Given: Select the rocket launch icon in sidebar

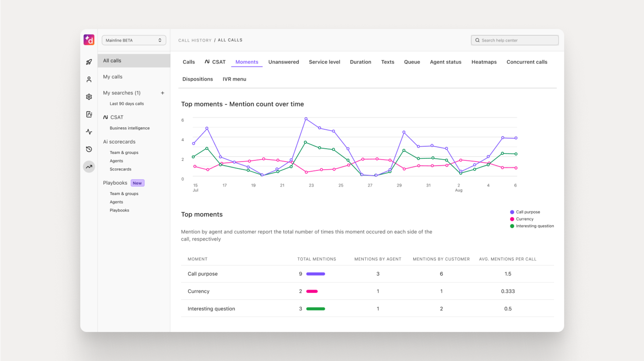Looking at the screenshot, I should [89, 61].
